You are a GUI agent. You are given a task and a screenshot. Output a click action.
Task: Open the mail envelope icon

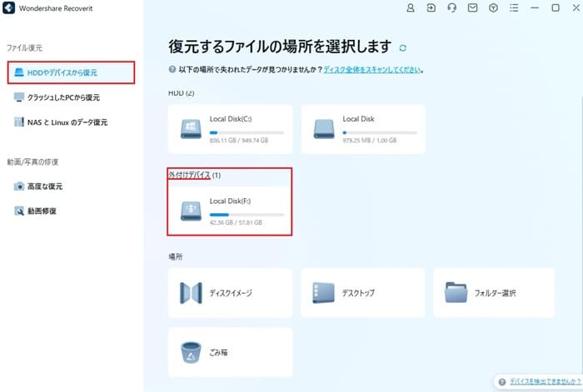[472, 7]
